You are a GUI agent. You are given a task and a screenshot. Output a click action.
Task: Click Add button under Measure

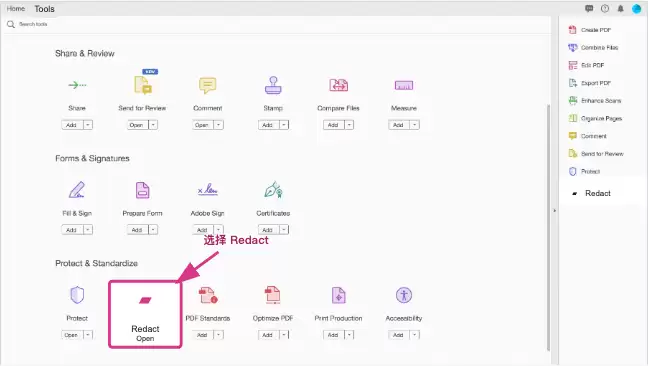(399, 125)
